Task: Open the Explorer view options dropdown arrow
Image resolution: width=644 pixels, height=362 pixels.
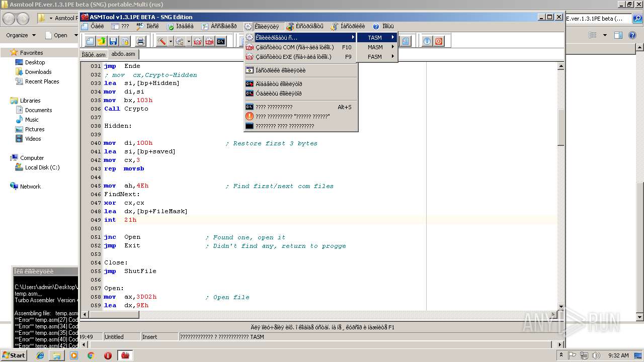Action: click(605, 35)
